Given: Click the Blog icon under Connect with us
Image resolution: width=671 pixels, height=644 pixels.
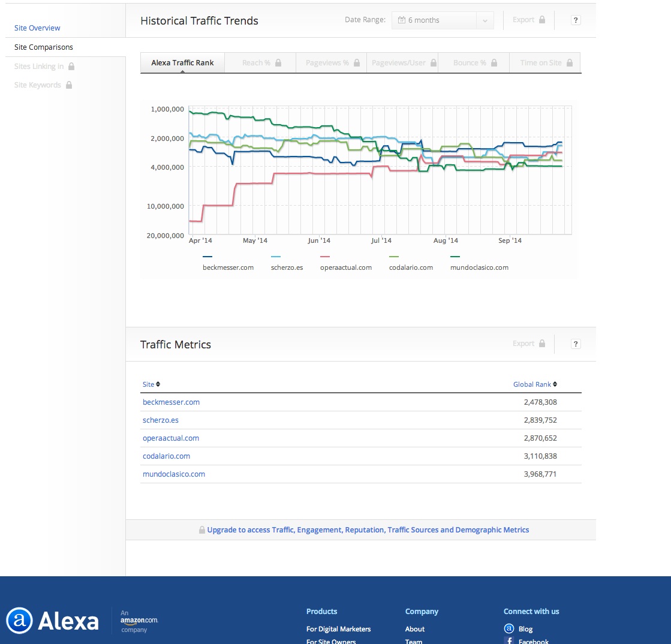Looking at the screenshot, I should tap(509, 628).
